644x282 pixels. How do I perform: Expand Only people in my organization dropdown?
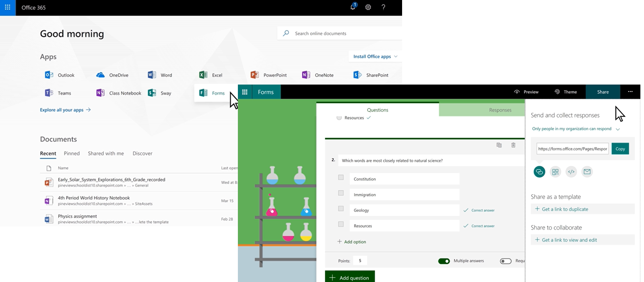[x=576, y=129]
